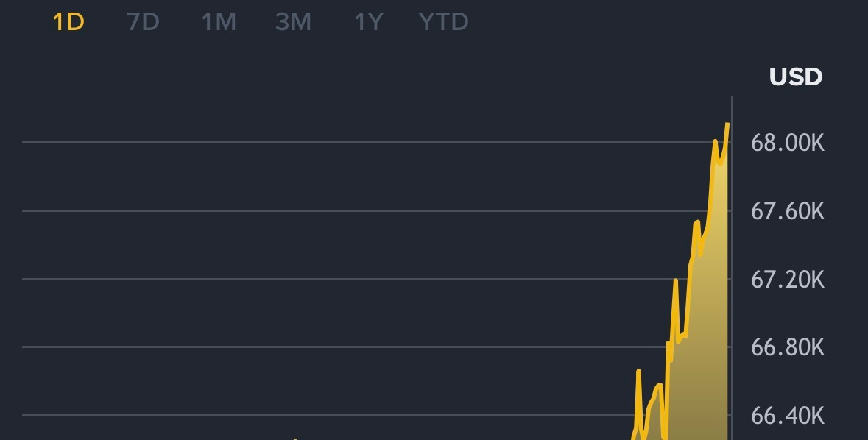Select the 1M timeframe tab
Viewport: 868px width, 440px height.
[217, 22]
